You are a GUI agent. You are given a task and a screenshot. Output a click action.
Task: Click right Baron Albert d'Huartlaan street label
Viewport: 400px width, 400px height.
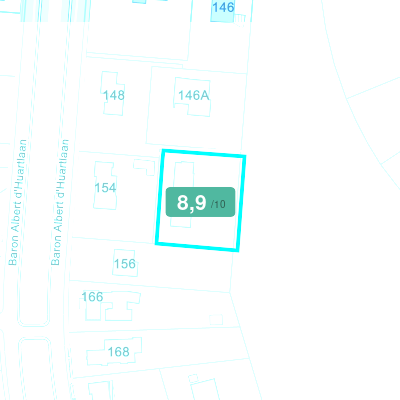tap(60, 202)
